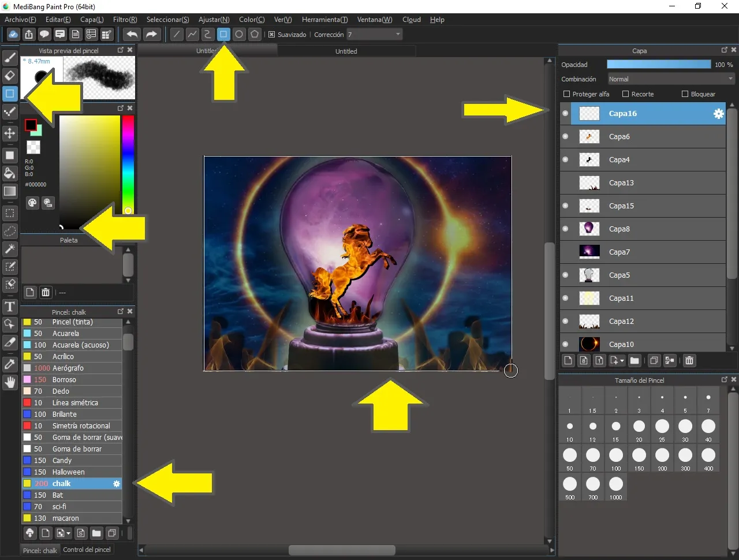Pick the Fill rectangle tool

click(x=10, y=155)
